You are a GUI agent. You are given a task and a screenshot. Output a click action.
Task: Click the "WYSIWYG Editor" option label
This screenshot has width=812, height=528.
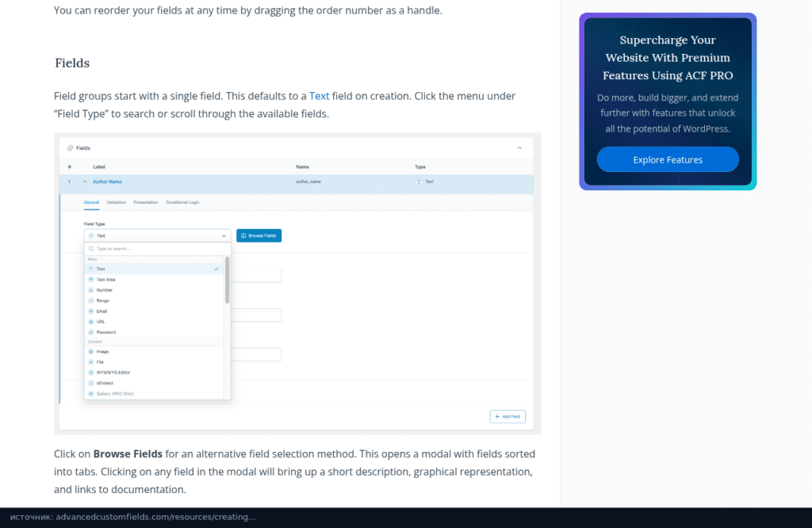coord(113,373)
